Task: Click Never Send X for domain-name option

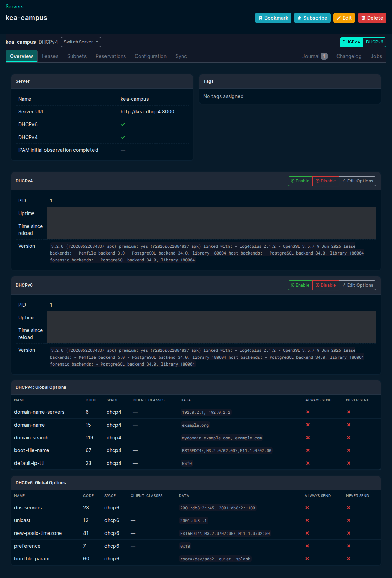Action: [349, 425]
